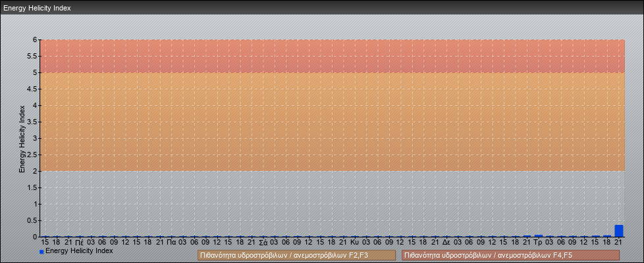This screenshot has width=644, height=263.
Task: Click the tallest blue bar at chart end
Action: (618, 230)
